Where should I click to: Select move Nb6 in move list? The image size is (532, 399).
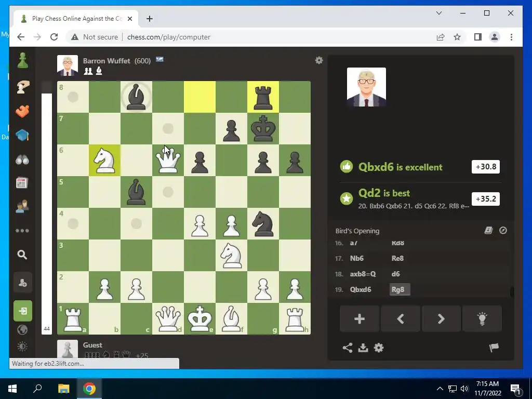pos(356,258)
